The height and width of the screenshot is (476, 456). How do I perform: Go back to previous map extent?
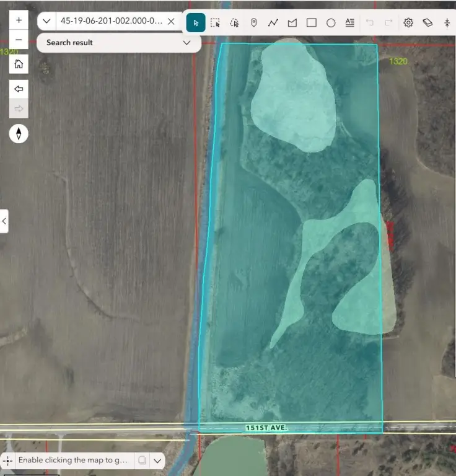point(19,89)
